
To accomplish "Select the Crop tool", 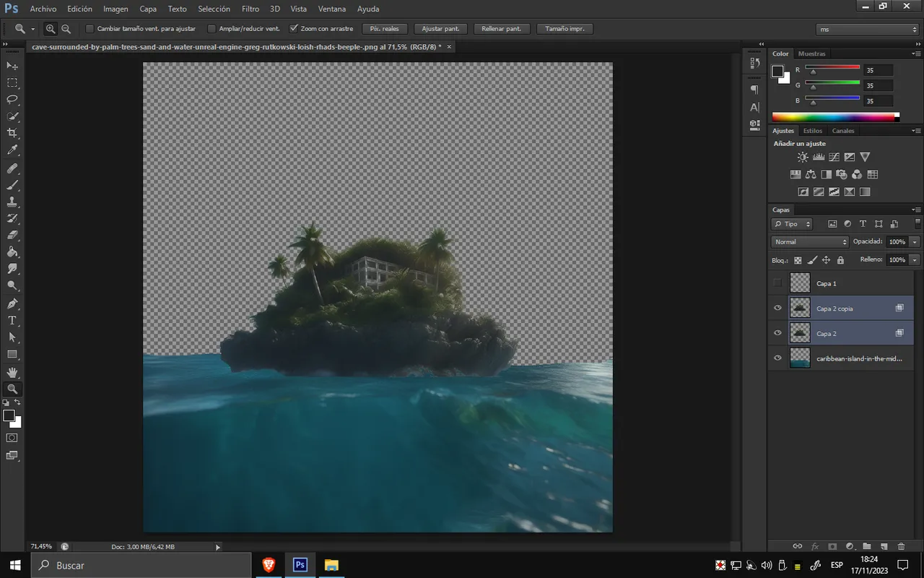I will click(12, 133).
